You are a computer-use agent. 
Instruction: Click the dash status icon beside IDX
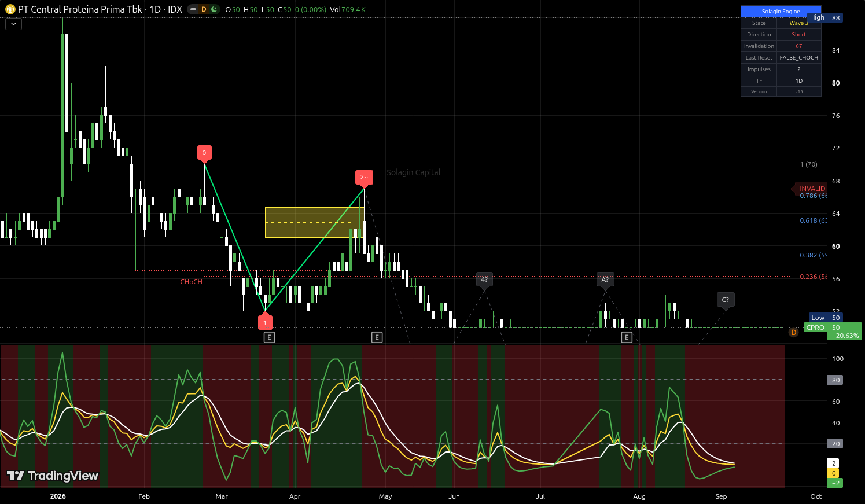[x=193, y=9]
